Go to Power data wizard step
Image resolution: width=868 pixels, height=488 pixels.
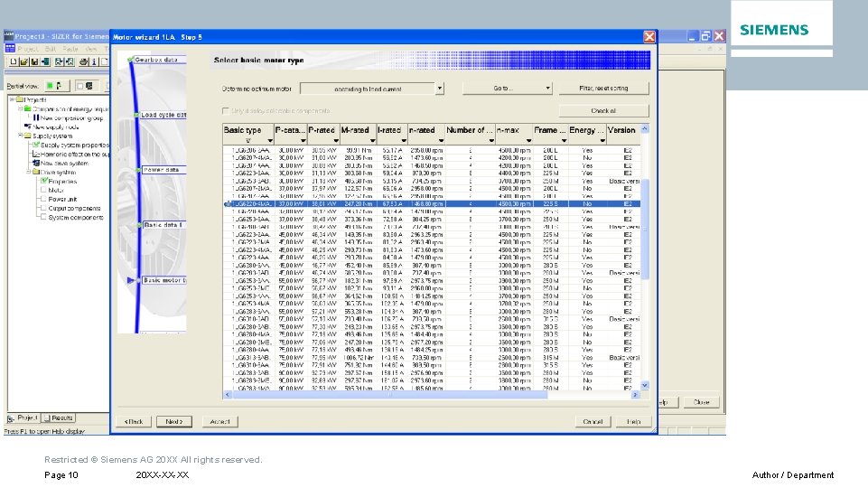click(163, 170)
